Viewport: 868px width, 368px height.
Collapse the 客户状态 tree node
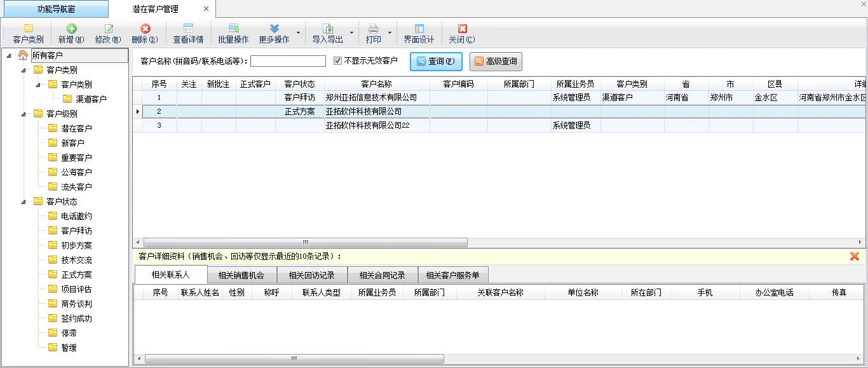24,202
